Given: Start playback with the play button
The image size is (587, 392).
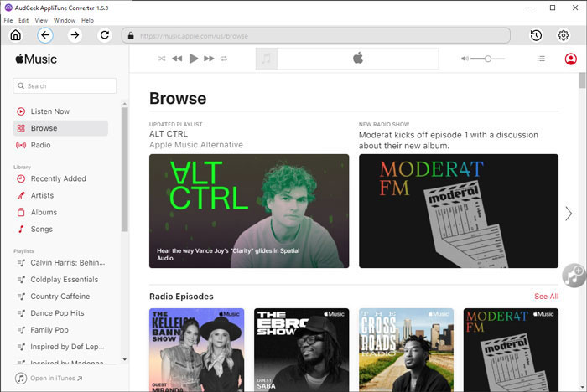Looking at the screenshot, I should 194,59.
